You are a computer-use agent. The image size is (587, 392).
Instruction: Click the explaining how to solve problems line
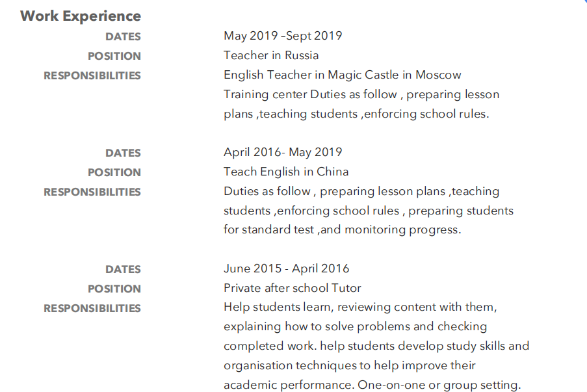355,326
